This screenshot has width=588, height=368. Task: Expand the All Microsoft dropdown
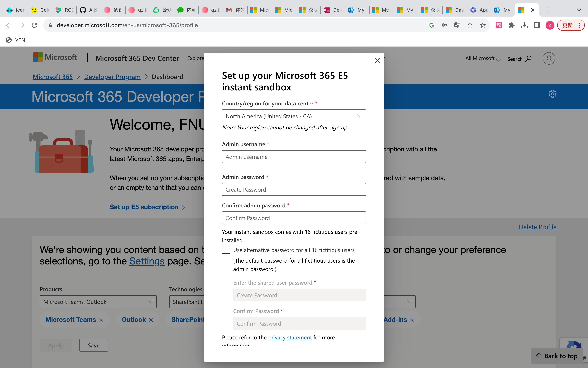tap(483, 58)
